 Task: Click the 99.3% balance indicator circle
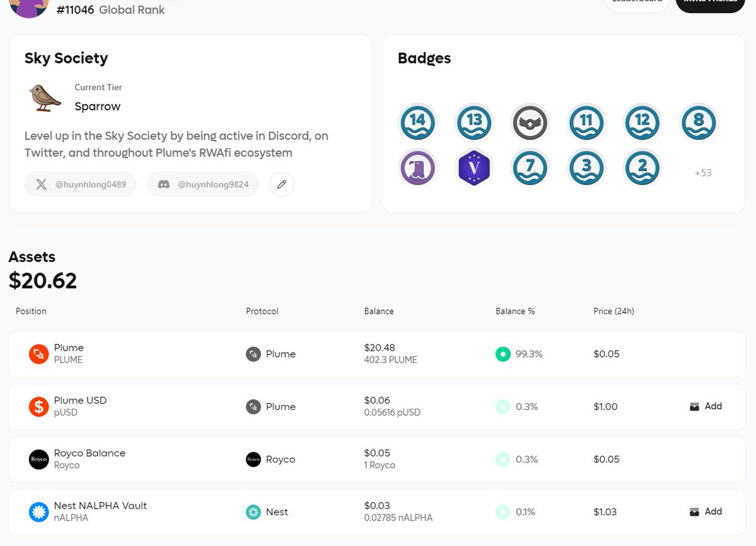click(503, 354)
